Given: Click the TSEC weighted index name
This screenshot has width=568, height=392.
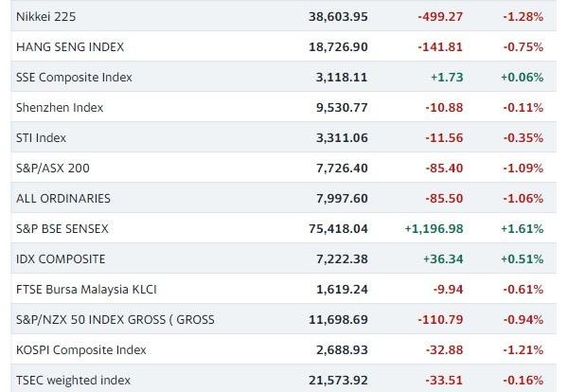Looking at the screenshot, I should point(73,381).
